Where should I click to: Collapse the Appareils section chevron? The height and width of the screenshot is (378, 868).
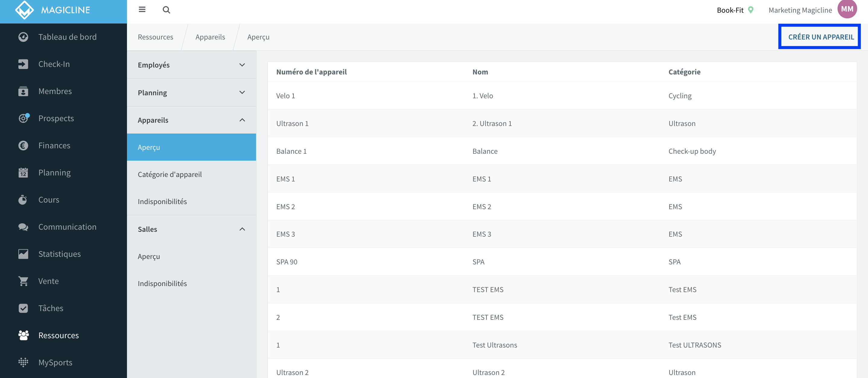[x=242, y=120]
